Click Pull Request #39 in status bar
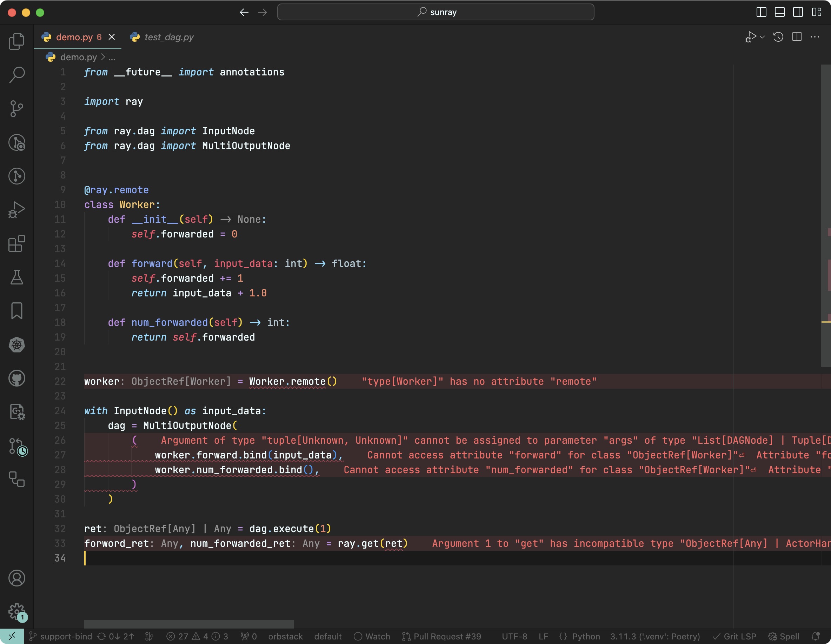 [442, 636]
